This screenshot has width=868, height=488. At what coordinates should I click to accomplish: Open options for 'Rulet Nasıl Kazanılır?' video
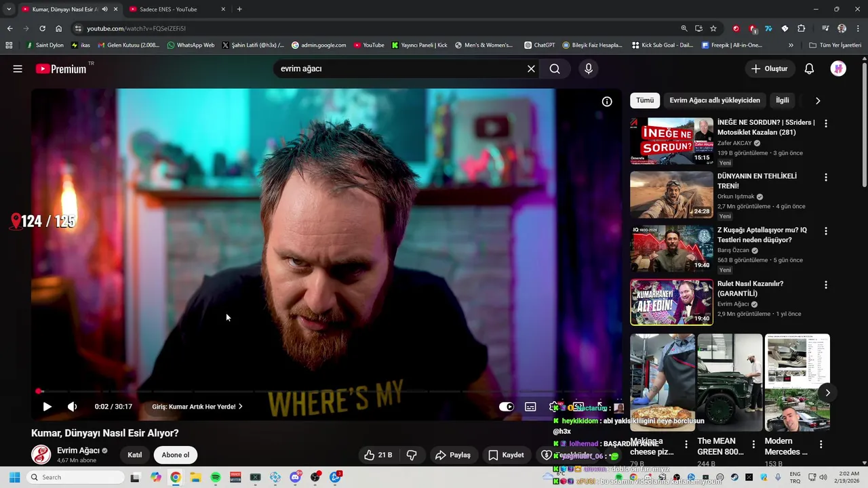826,285
